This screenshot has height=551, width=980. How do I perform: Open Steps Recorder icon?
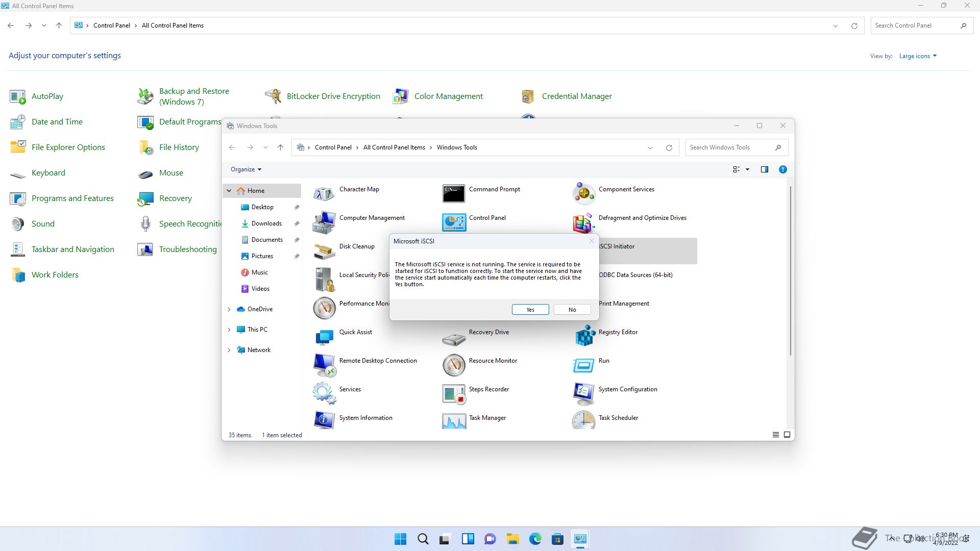pos(454,394)
